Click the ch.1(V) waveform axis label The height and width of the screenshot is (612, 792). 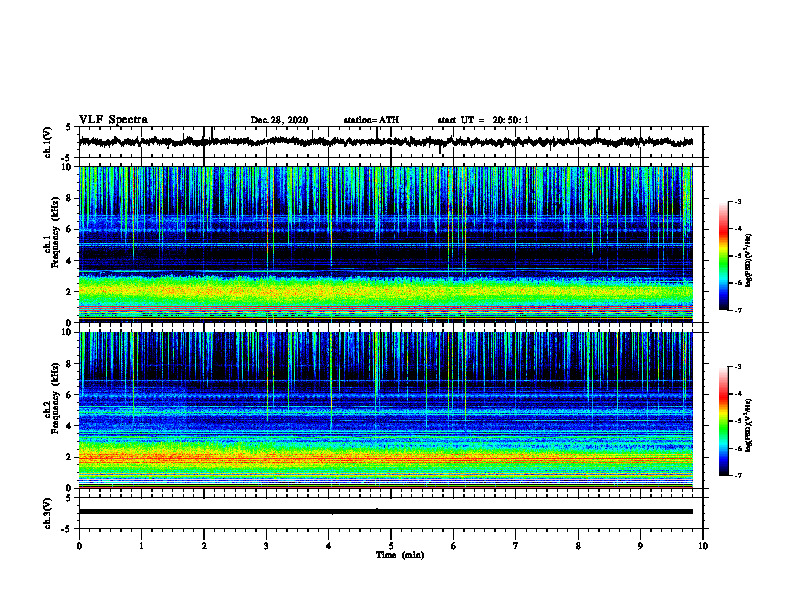click(48, 142)
